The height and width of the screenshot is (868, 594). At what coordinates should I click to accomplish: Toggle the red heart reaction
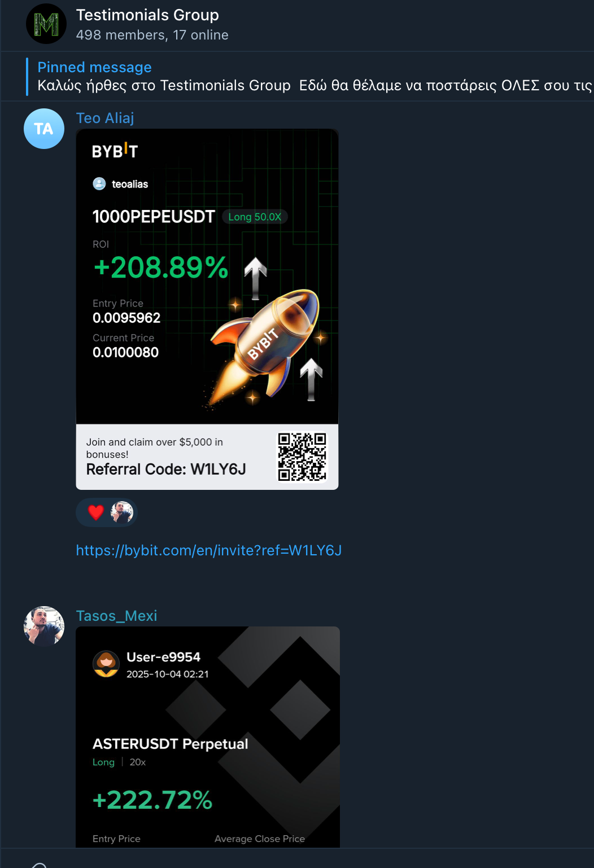tap(96, 512)
